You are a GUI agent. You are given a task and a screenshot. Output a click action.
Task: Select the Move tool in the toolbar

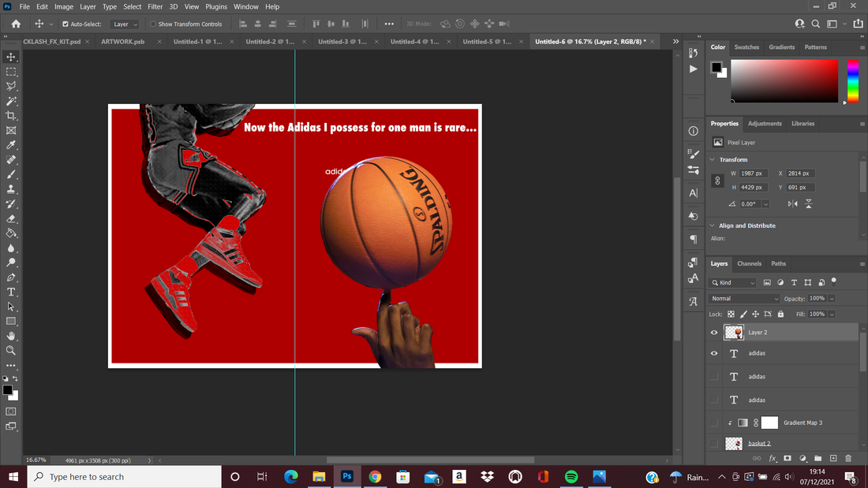tap(11, 57)
